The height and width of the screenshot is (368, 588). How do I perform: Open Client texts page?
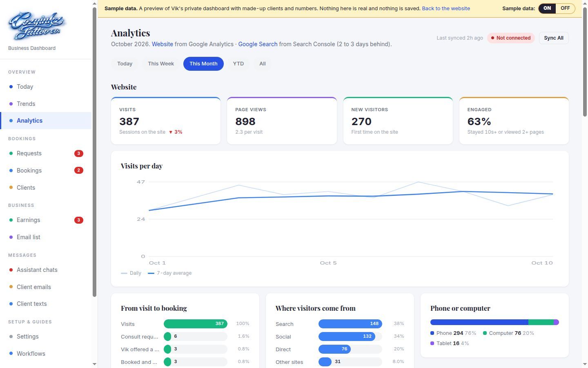pos(46,304)
